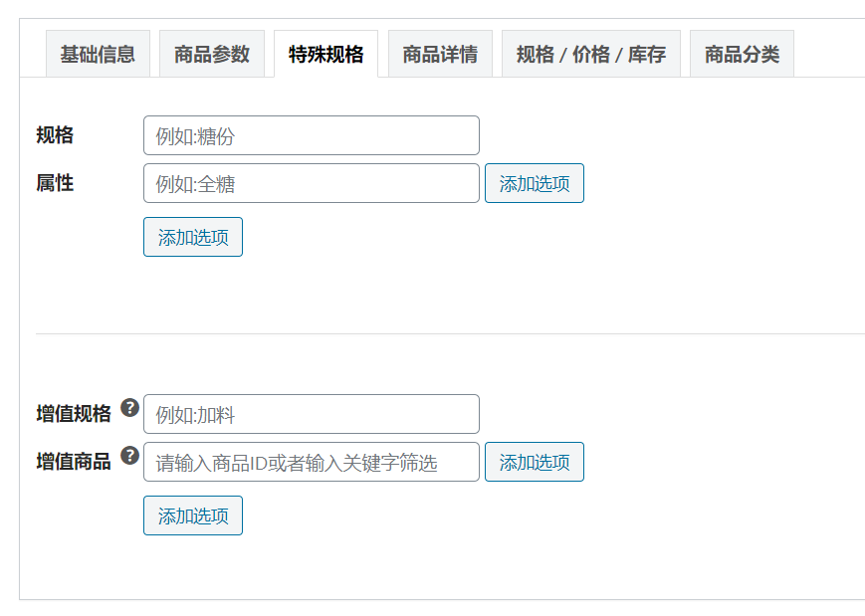The width and height of the screenshot is (865, 616).
Task: Click the question mark icon beside 增值商品
Action: click(x=129, y=456)
